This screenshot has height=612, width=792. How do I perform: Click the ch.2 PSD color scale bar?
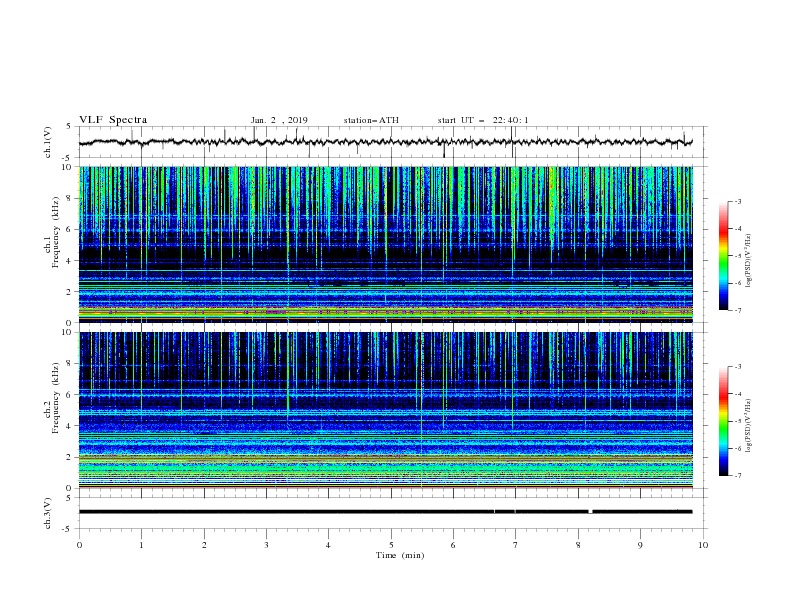tap(724, 421)
